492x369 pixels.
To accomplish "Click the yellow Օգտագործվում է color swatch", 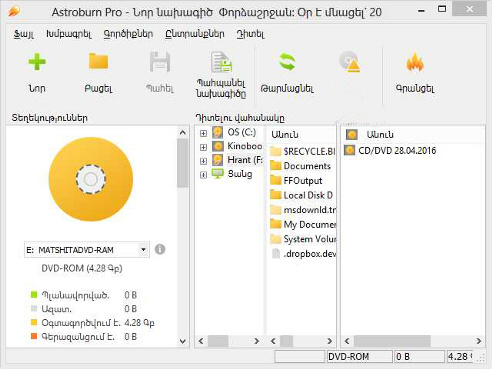I will [x=34, y=322].
